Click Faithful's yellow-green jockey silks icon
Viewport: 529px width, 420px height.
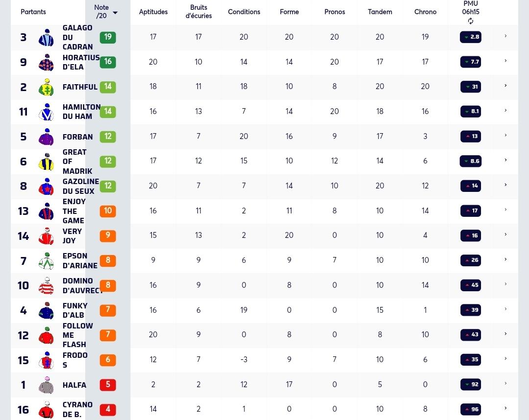point(47,87)
